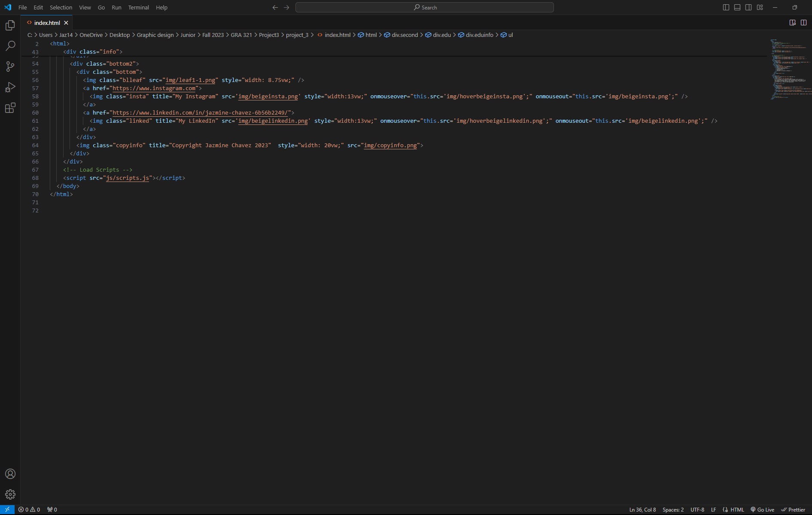This screenshot has width=812, height=515.
Task: Open the Search view in activity bar
Action: (x=10, y=46)
